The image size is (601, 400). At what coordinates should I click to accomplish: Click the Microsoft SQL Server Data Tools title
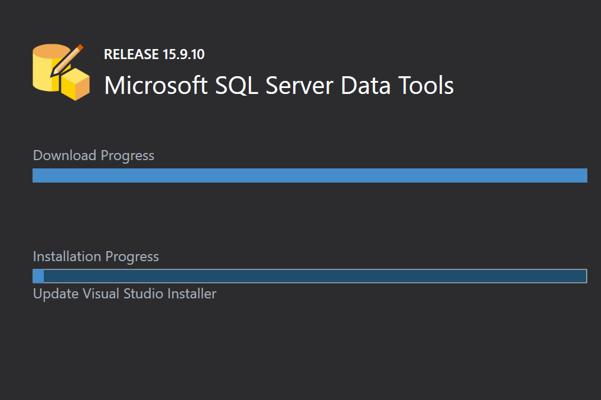point(279,85)
